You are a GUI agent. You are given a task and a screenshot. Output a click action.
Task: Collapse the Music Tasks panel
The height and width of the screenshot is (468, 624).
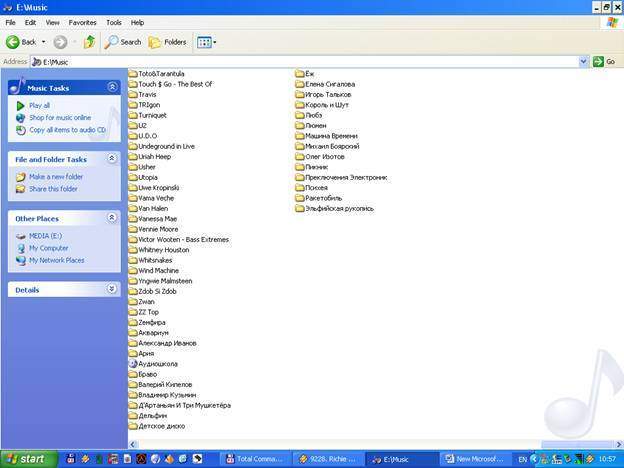pyautogui.click(x=112, y=87)
